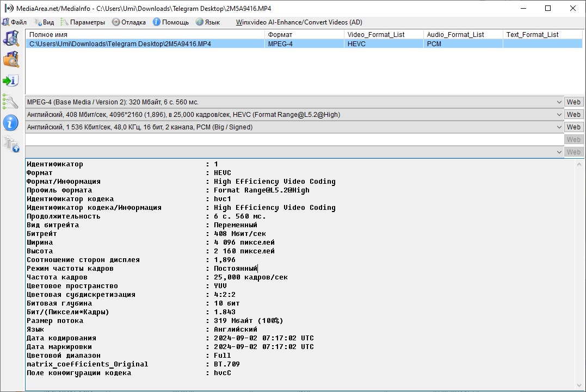Click the blue About info icon
The height and width of the screenshot is (392, 586).
[11, 123]
